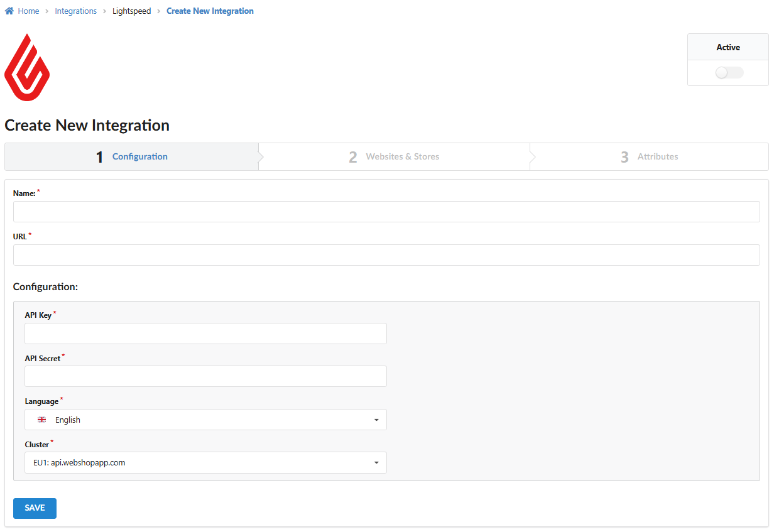Click the SAVE button

coord(35,508)
